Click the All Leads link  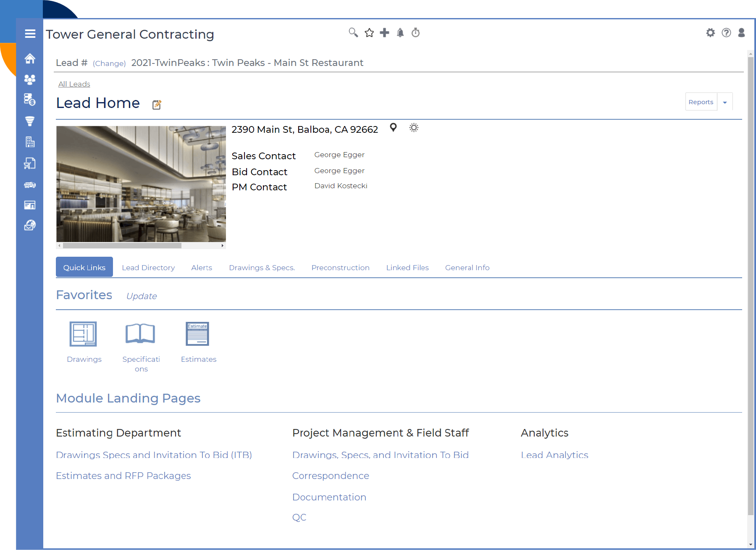(74, 84)
